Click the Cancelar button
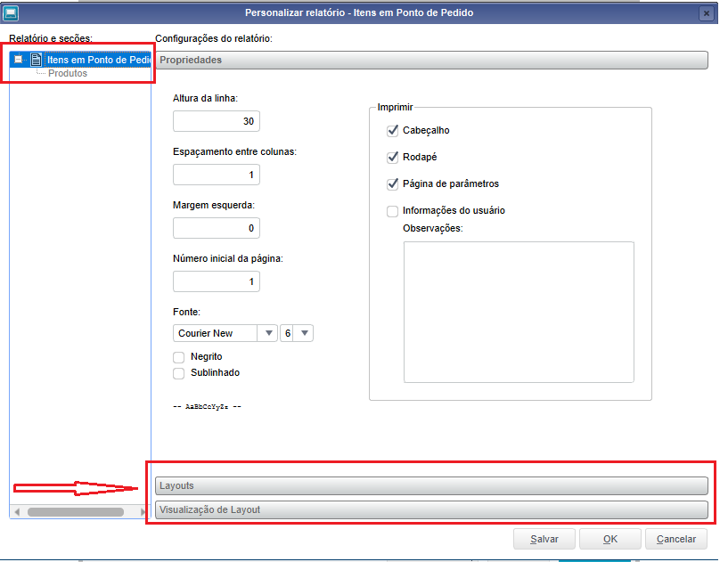Viewport: 728px width, 562px height. coord(676,539)
